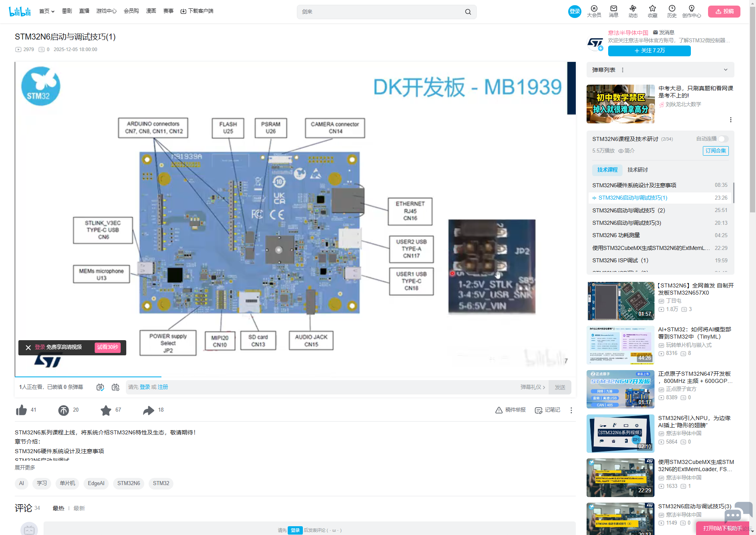Open danmaku settings icon
The width and height of the screenshot is (756, 535).
(115, 387)
